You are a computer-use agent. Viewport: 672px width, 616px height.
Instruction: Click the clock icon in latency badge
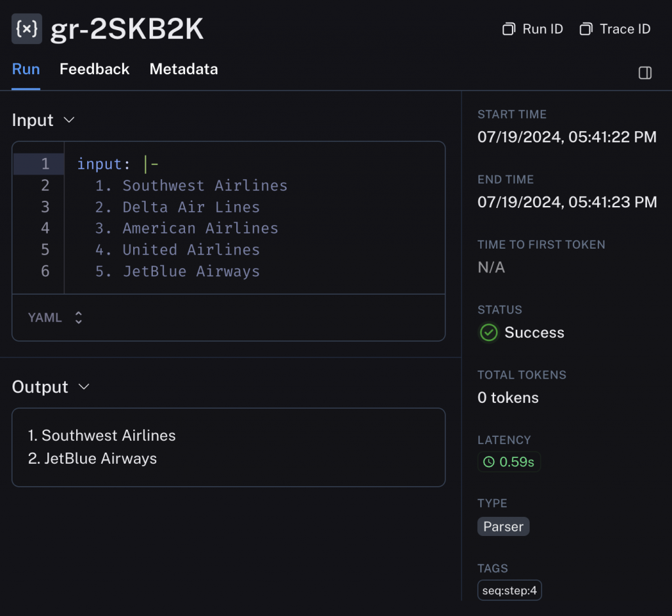click(x=489, y=462)
